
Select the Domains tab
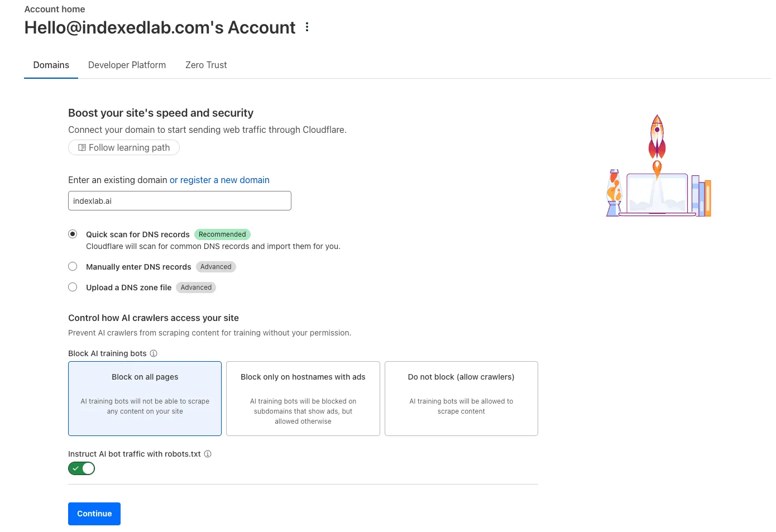51,65
